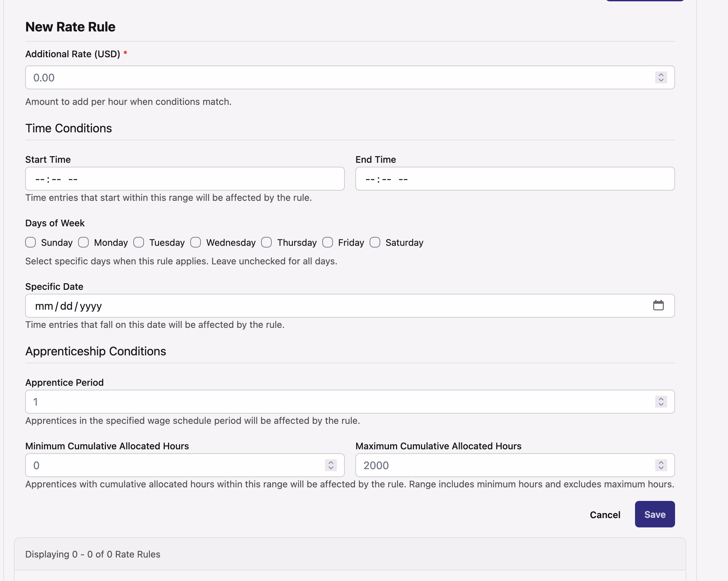The height and width of the screenshot is (581, 728).
Task: Click 'Amount to add per hour' help text
Action: tap(128, 102)
